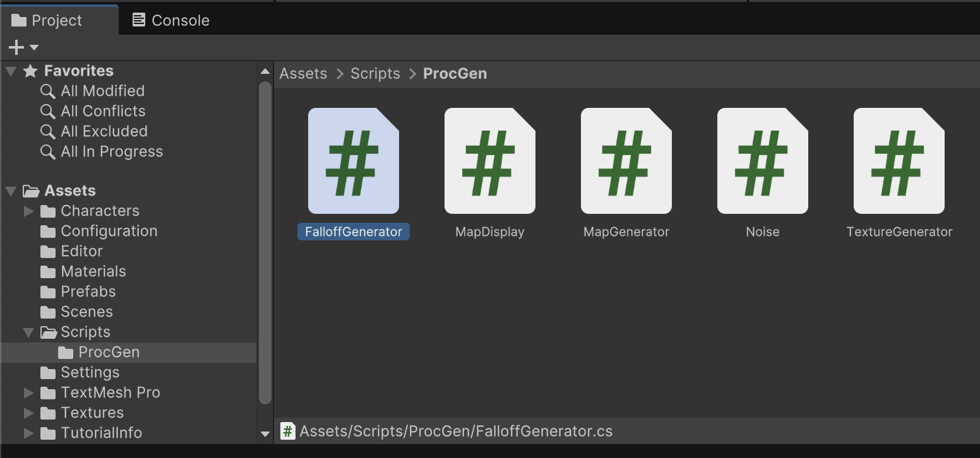Open the All Modified saved search
This screenshot has width=980, height=458.
coord(102,91)
